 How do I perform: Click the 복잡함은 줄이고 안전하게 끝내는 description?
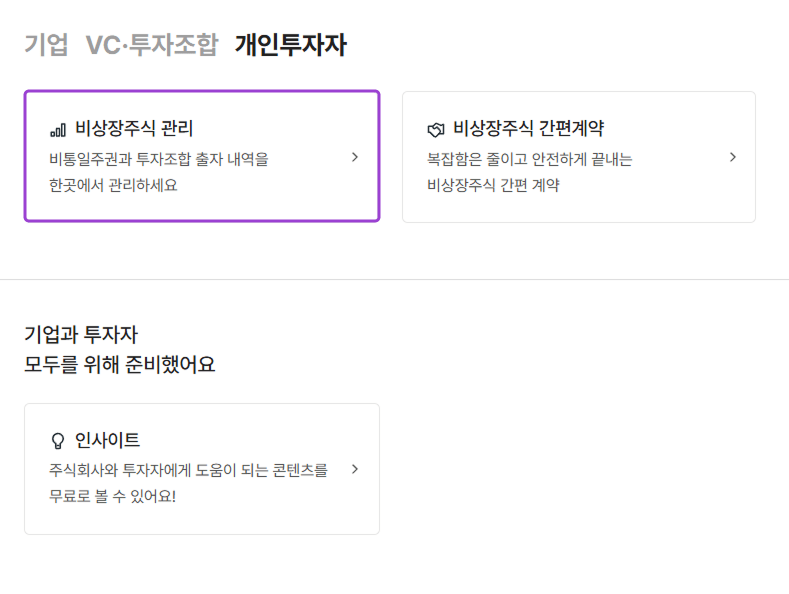click(529, 159)
